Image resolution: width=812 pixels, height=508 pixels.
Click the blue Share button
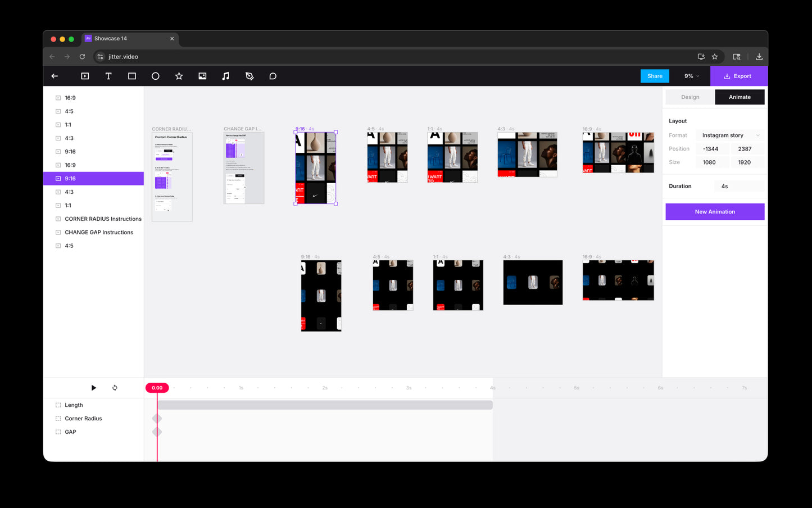(x=655, y=76)
